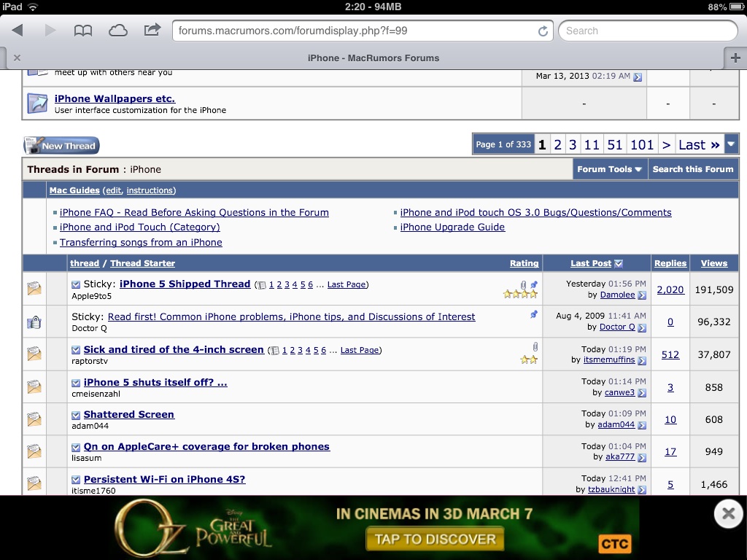Go to page 2 of threads
The image size is (747, 560).
tap(557, 144)
